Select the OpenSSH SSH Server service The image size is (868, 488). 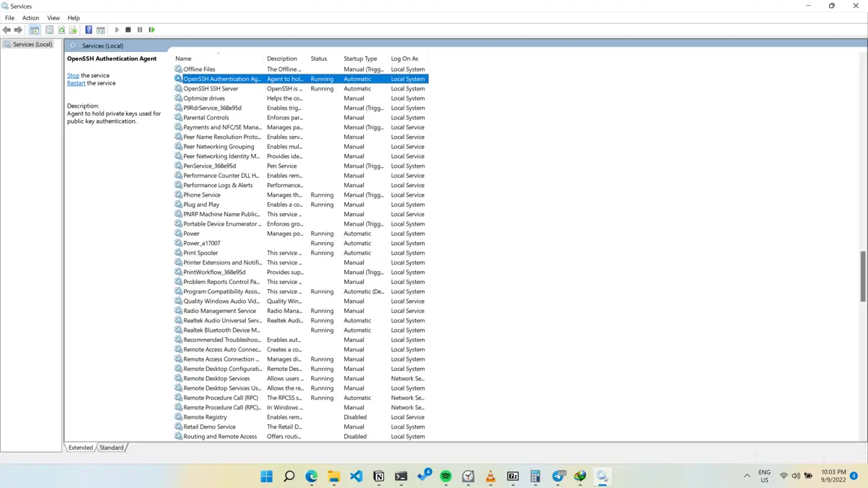coord(301,89)
